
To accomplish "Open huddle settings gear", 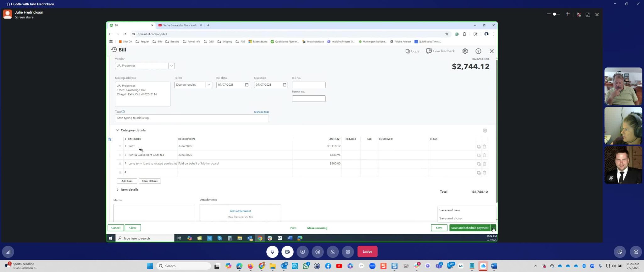I will coord(348,252).
